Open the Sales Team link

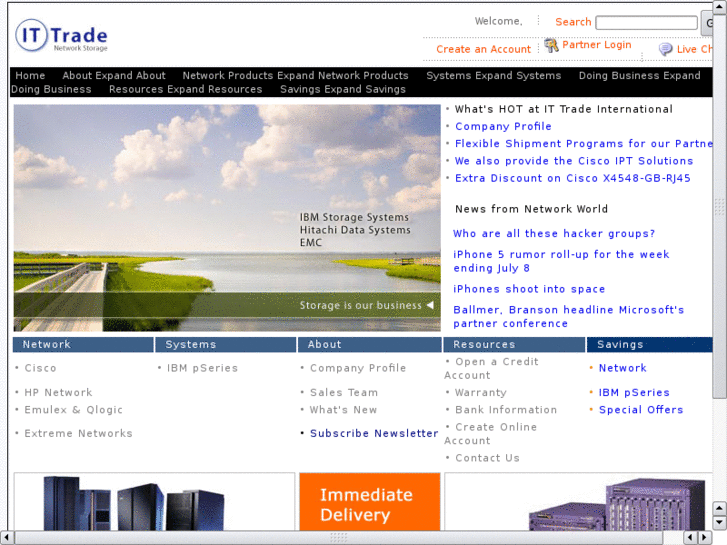tap(344, 392)
